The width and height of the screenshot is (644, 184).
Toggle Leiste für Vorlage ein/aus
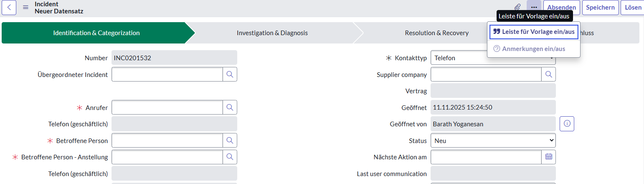click(x=534, y=32)
